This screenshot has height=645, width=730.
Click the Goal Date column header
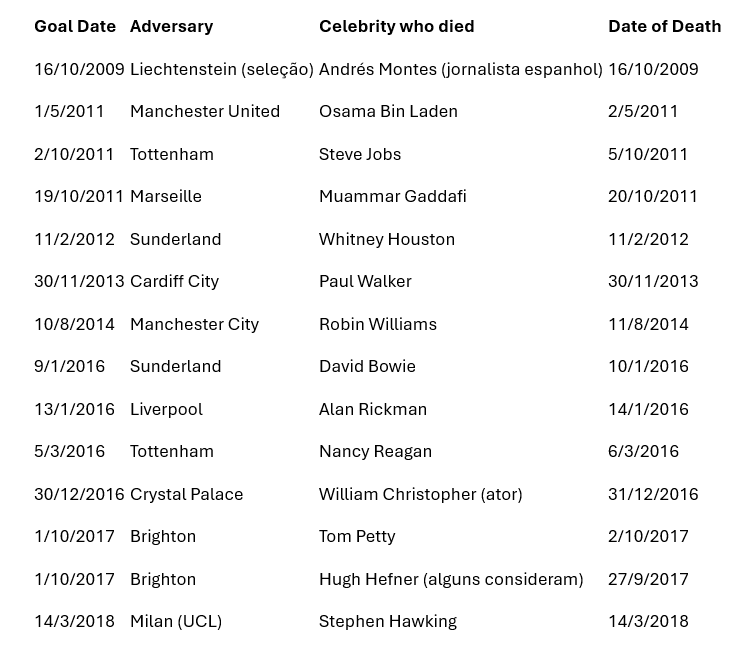click(75, 27)
